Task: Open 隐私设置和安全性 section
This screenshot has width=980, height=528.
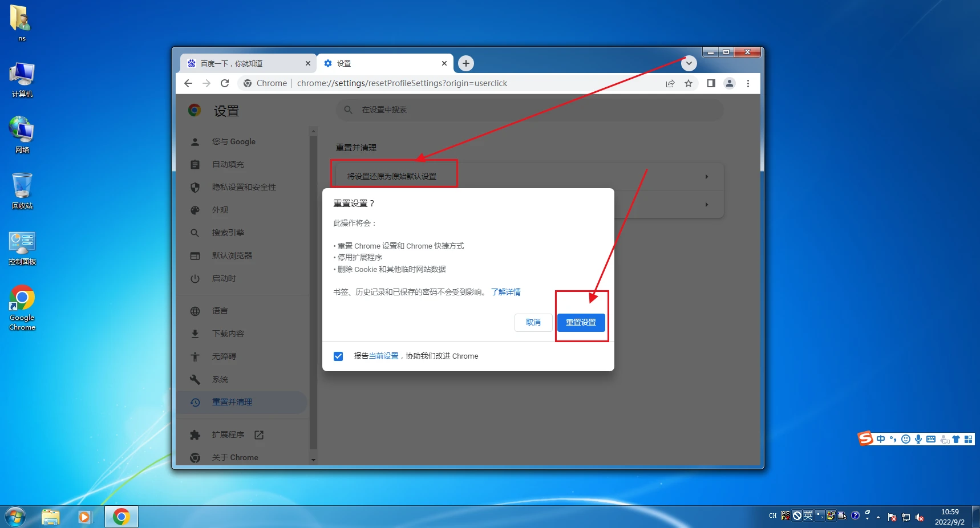Action: point(244,187)
